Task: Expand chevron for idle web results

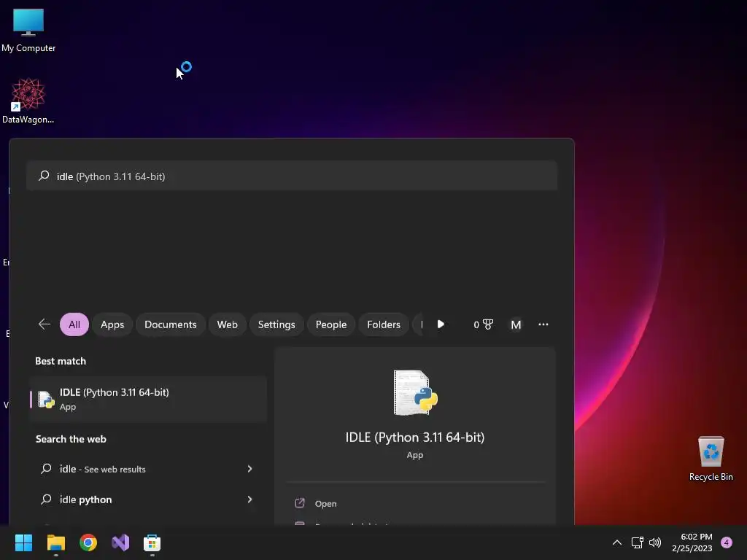Action: coord(249,469)
